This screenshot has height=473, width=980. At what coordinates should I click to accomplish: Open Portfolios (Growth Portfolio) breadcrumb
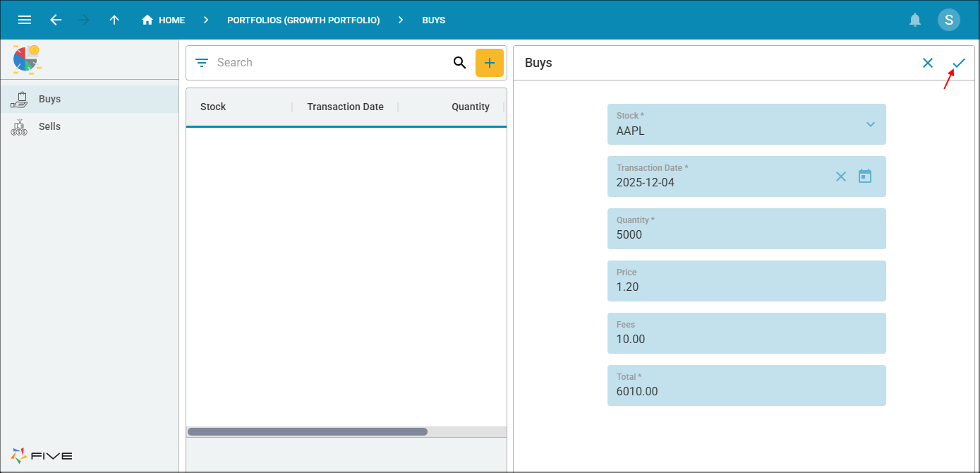303,20
